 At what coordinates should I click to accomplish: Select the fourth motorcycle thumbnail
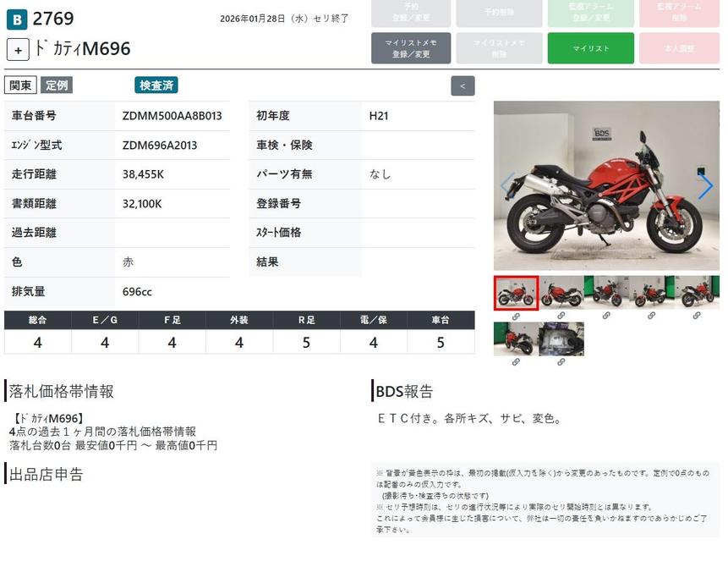[x=652, y=293]
